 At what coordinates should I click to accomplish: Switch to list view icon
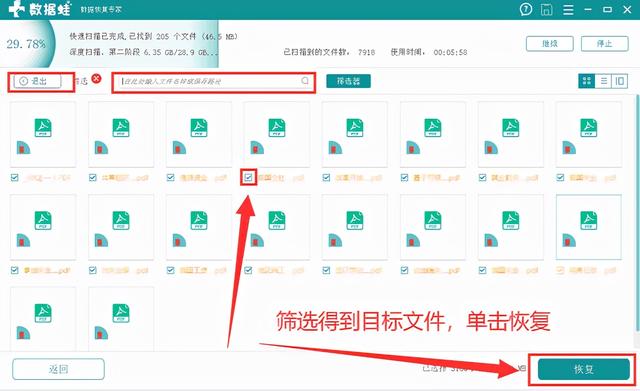pos(604,81)
